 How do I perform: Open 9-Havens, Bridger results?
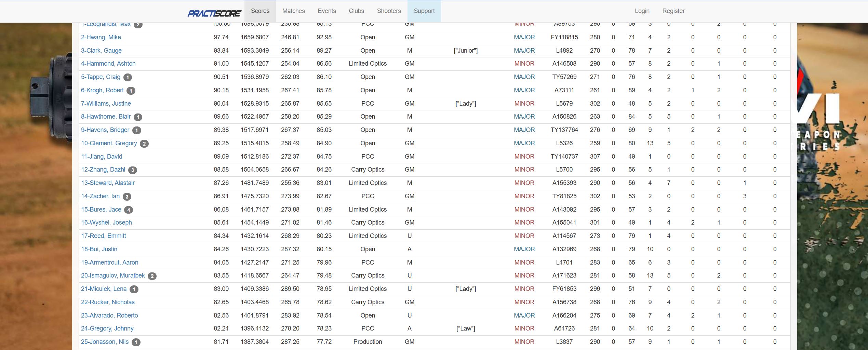coord(105,130)
